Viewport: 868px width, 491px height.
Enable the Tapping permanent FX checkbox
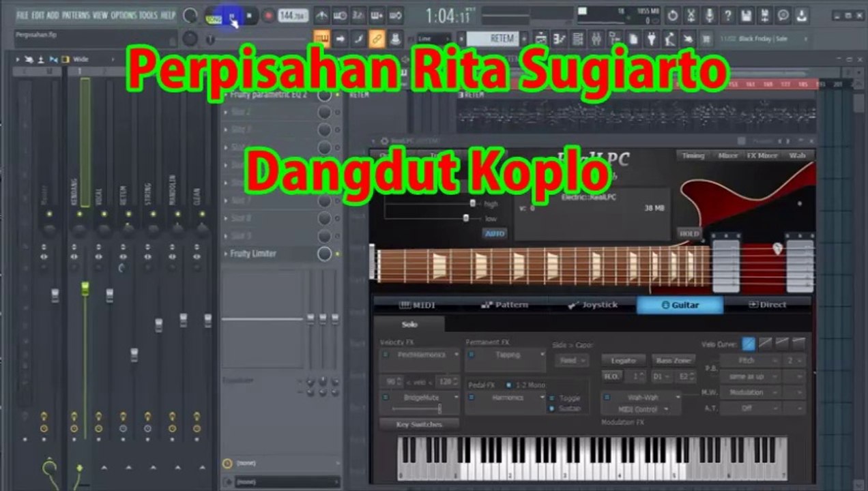[471, 354]
